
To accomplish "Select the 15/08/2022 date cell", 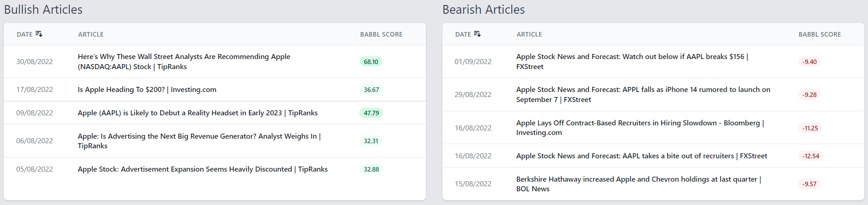I will [473, 184].
